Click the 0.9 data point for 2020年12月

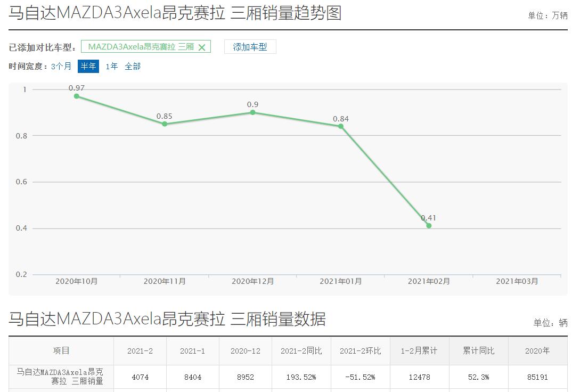click(253, 112)
